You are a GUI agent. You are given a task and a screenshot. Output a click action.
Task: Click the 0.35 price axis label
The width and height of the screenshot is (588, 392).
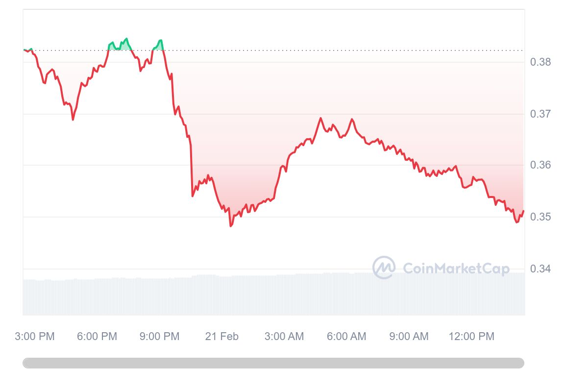click(x=540, y=217)
